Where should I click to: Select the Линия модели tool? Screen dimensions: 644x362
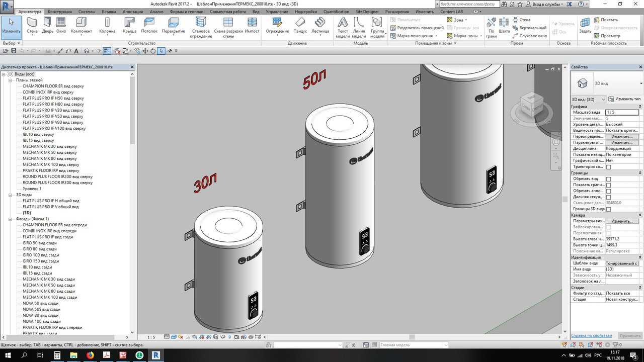pyautogui.click(x=359, y=28)
